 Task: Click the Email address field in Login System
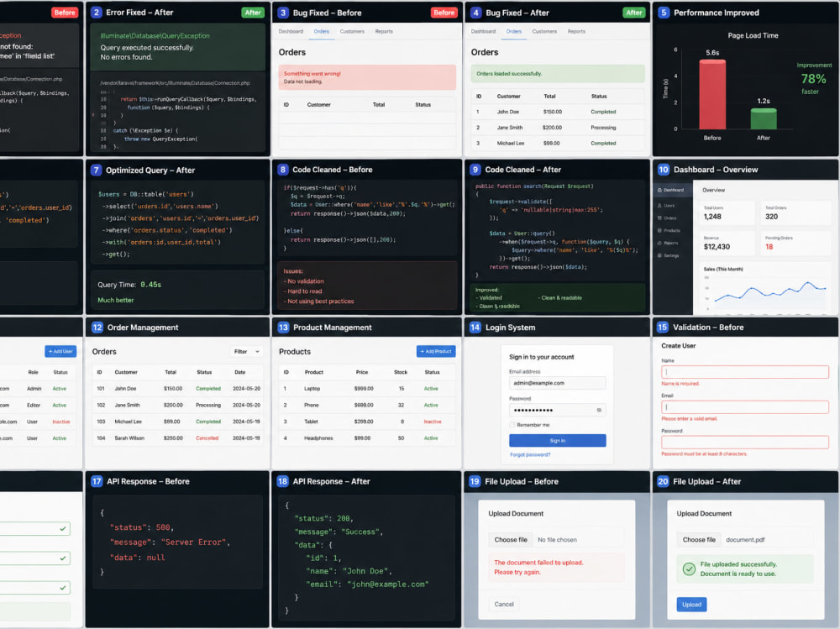[x=558, y=383]
